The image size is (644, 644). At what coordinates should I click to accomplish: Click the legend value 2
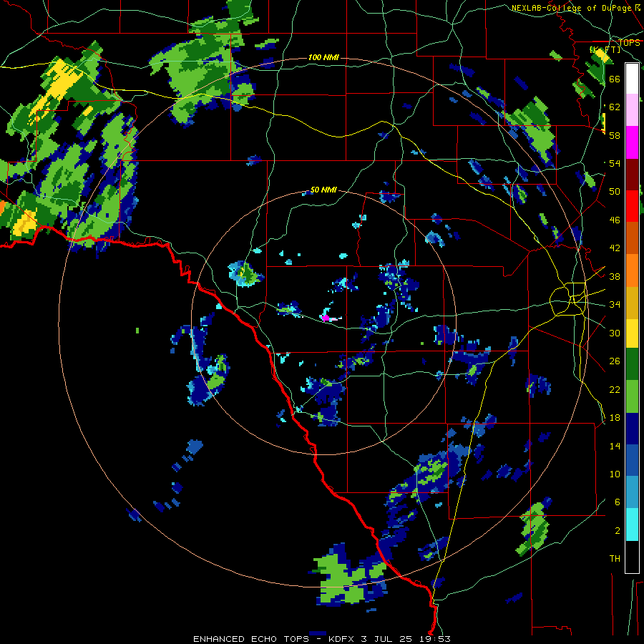(x=617, y=530)
